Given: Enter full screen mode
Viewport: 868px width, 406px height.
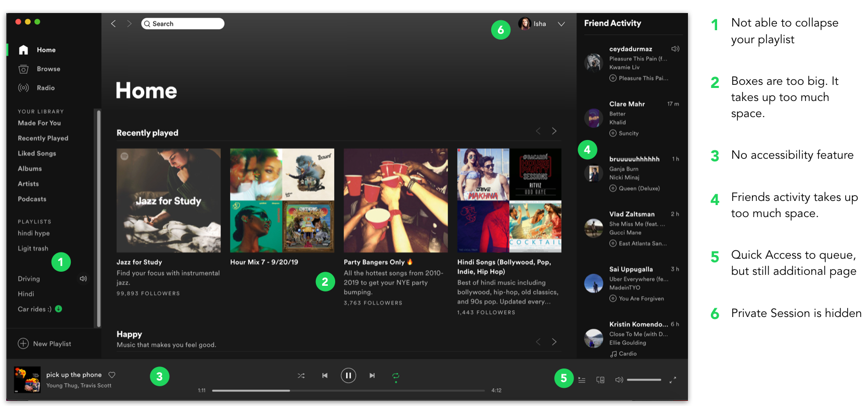Looking at the screenshot, I should (x=673, y=380).
